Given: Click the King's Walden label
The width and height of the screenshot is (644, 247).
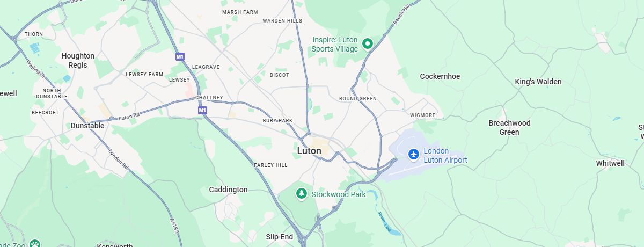Looking at the screenshot, I should click(x=538, y=82).
